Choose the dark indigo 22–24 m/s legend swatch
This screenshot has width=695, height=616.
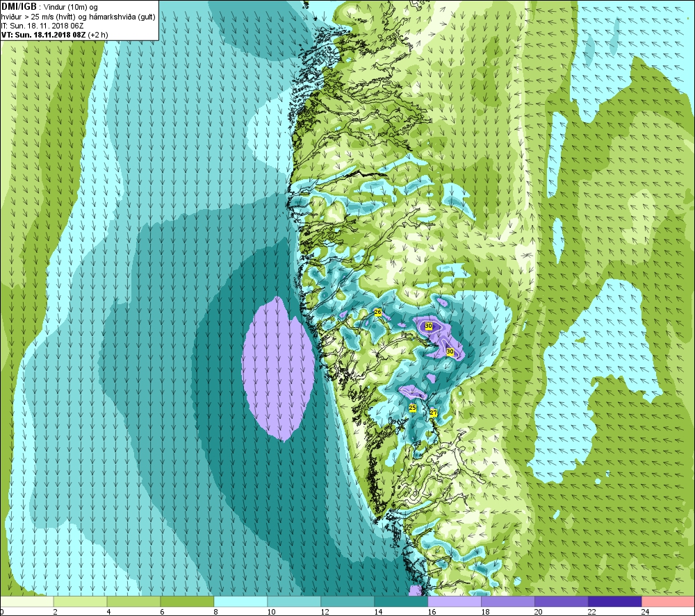(x=615, y=601)
